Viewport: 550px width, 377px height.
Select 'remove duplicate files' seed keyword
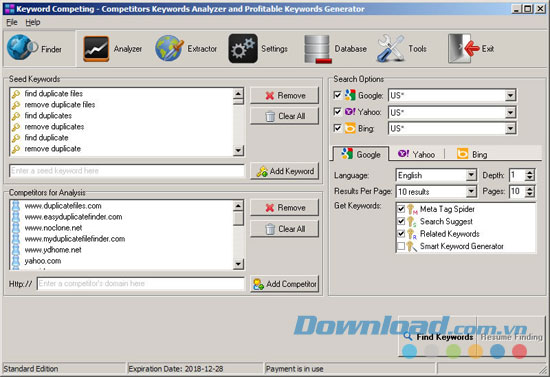[60, 105]
